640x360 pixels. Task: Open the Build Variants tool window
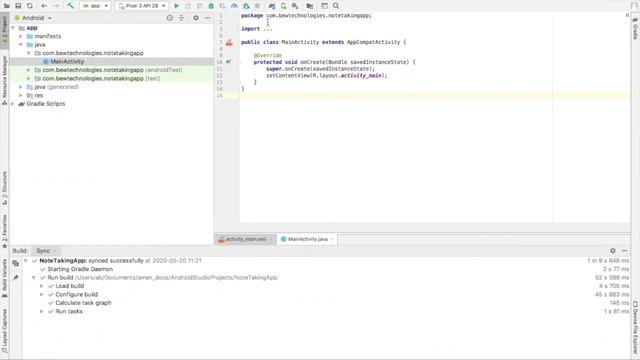click(x=4, y=278)
